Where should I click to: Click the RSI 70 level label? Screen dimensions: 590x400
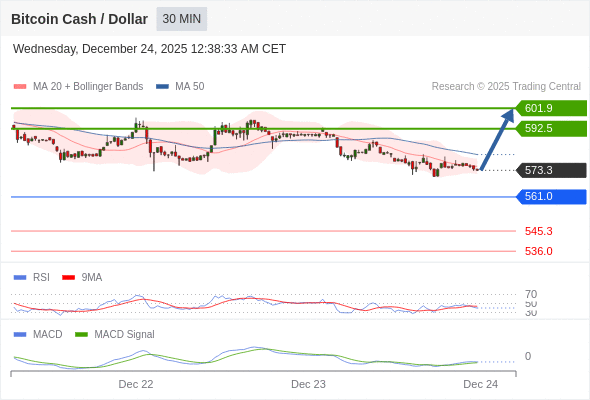point(531,294)
